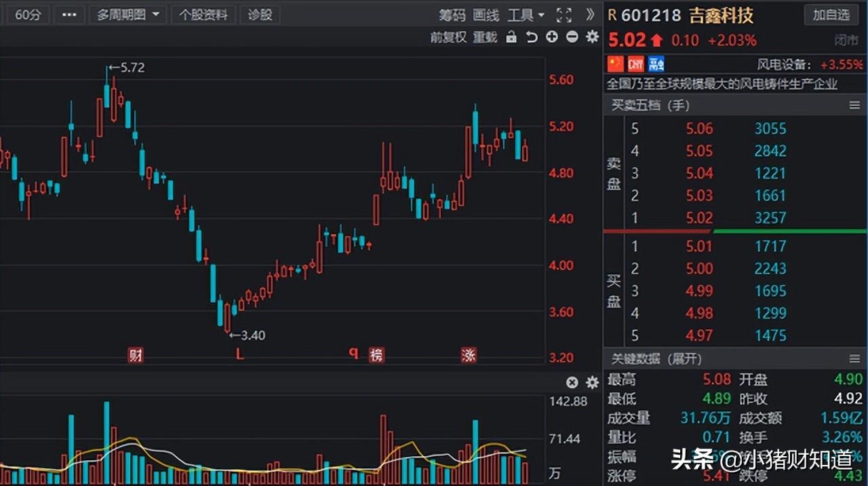Click the zoom out minus icon
Viewport: 868px width, 486px height.
pos(572,37)
